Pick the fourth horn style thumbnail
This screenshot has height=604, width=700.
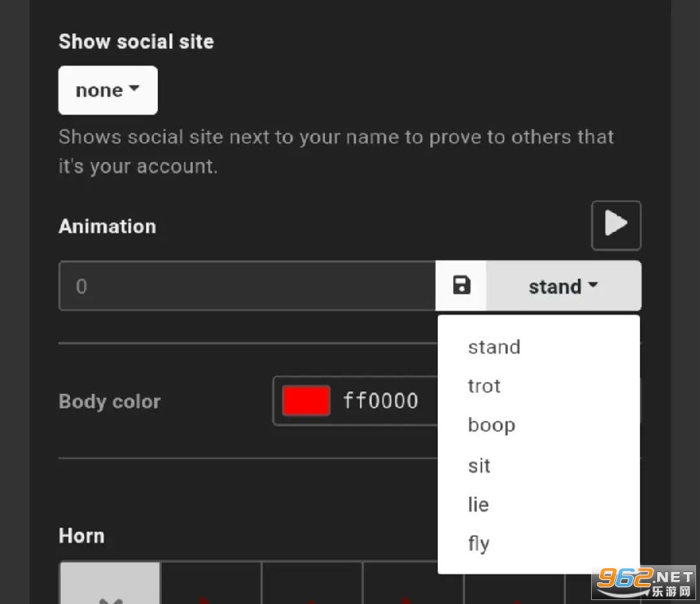[x=414, y=583]
